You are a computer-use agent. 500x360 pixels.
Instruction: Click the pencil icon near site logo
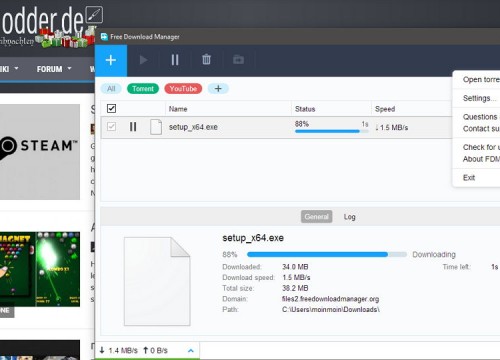(94, 15)
